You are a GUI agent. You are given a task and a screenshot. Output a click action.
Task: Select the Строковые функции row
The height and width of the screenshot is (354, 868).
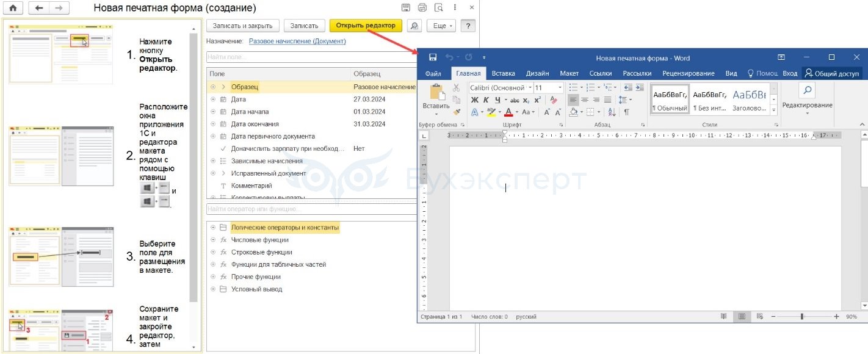coord(311,252)
